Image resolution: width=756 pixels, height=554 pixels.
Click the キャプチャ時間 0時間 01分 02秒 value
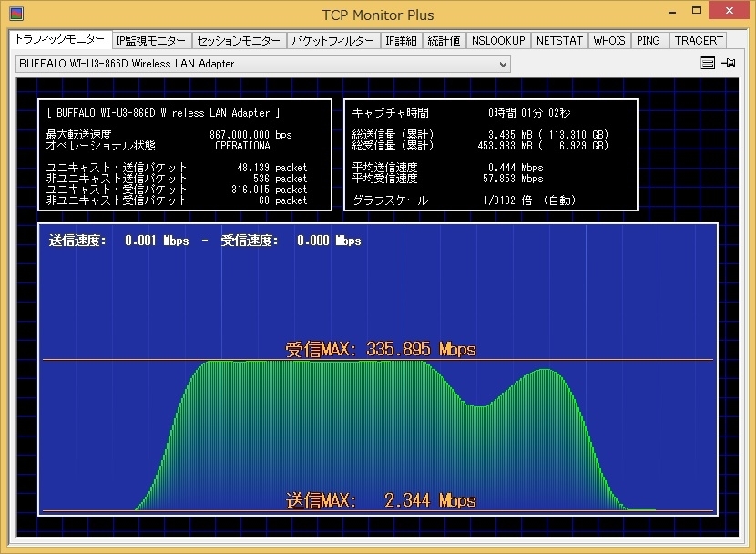(529, 113)
